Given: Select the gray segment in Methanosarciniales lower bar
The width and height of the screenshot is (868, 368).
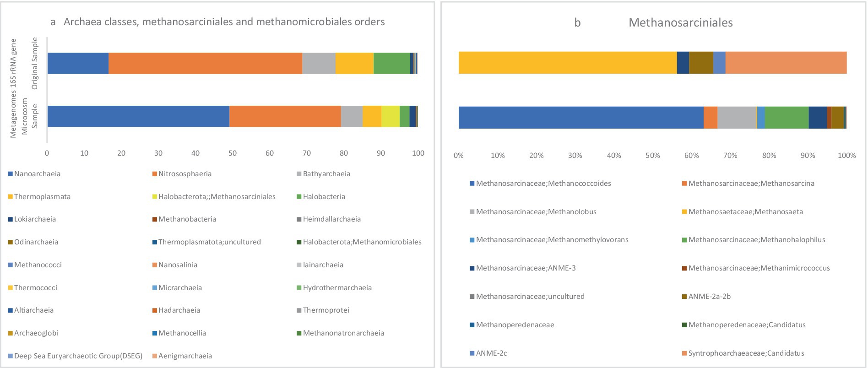Looking at the screenshot, I should [x=737, y=118].
